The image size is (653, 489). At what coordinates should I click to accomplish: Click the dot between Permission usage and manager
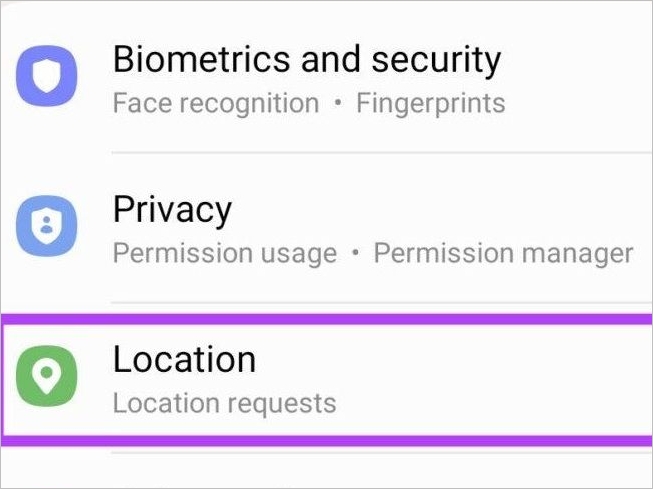[x=355, y=254]
